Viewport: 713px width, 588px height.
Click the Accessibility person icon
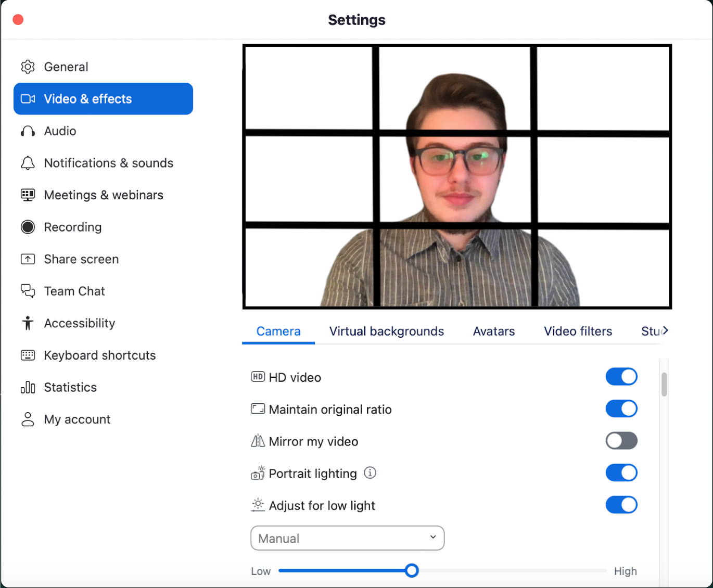tap(28, 323)
